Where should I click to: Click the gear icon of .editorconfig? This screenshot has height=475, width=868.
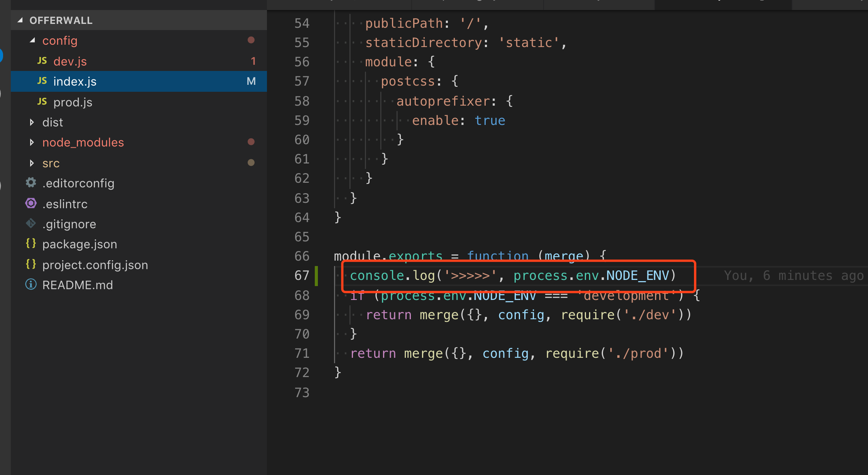point(31,182)
